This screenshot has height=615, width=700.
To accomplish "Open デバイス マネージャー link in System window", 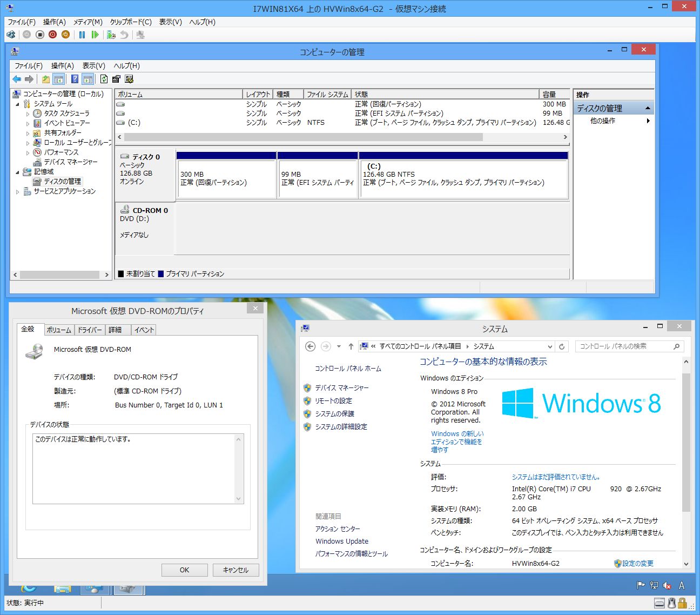I will tap(342, 388).
